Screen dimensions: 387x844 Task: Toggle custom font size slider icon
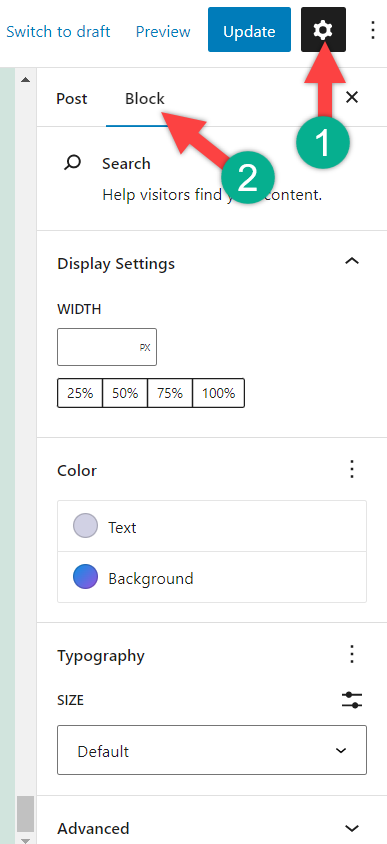point(352,700)
